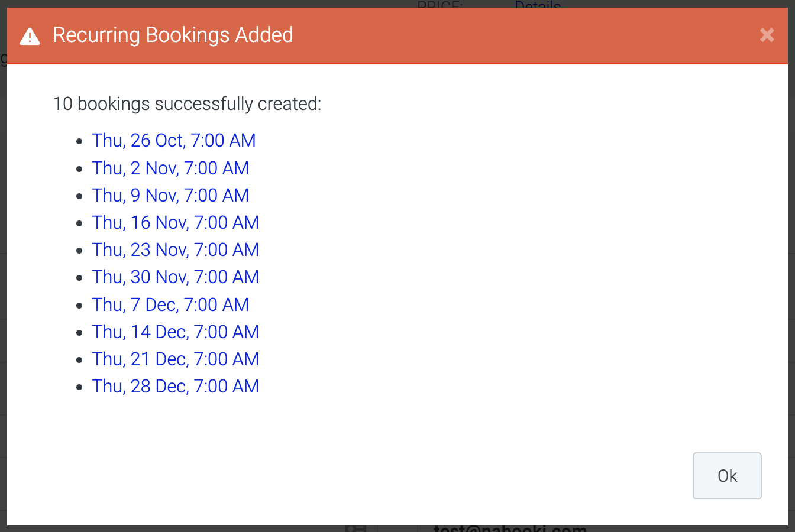Open the Thu, 21 Dec booking link
This screenshot has width=795, height=532.
click(175, 359)
